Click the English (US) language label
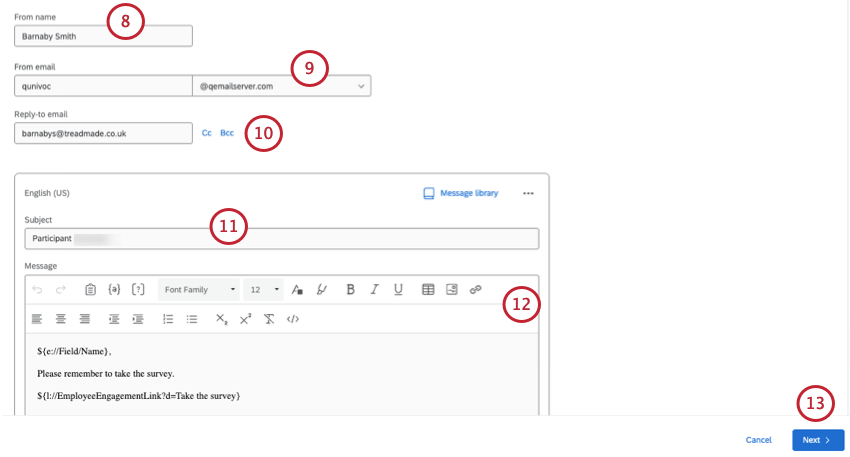The width and height of the screenshot is (850, 457). point(47,193)
